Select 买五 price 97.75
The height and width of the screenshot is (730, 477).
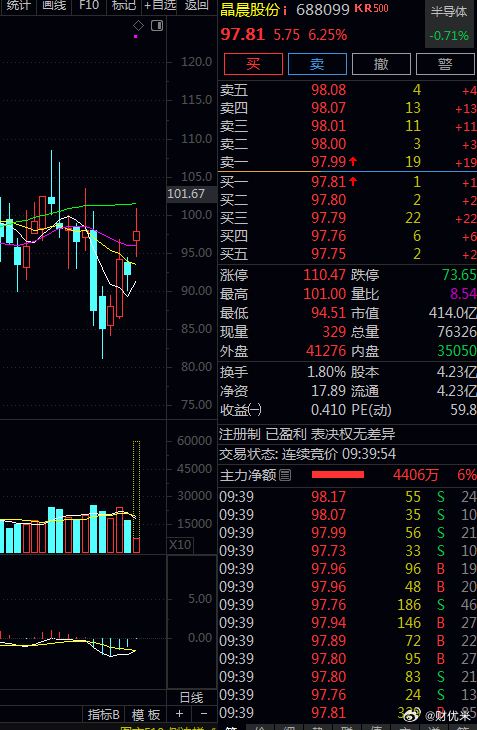click(329, 254)
